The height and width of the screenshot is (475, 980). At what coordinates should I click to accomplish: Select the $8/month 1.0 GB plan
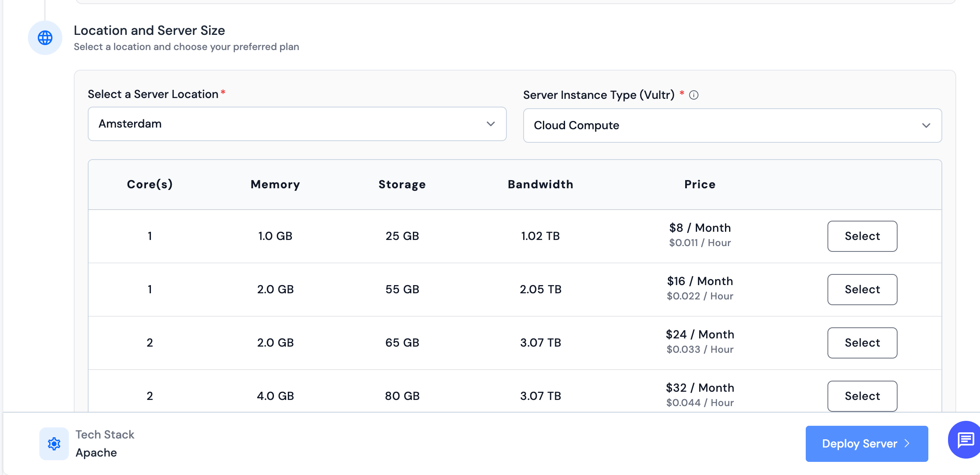(x=862, y=236)
